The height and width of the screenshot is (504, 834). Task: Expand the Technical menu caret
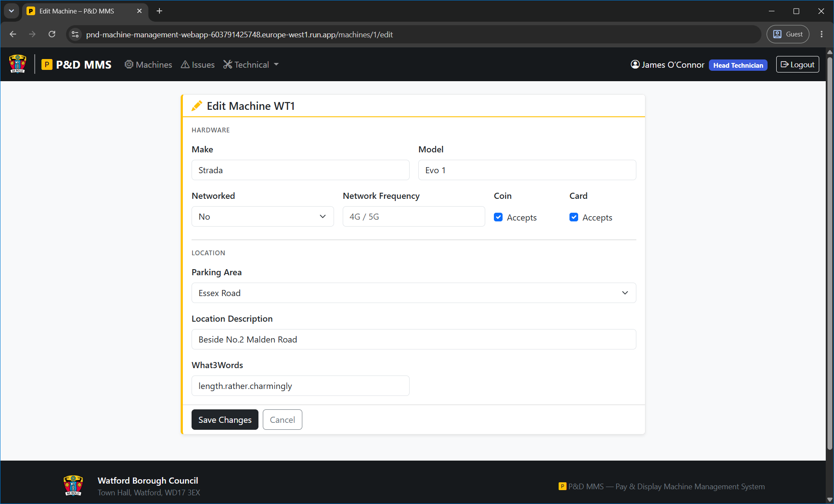[276, 64]
